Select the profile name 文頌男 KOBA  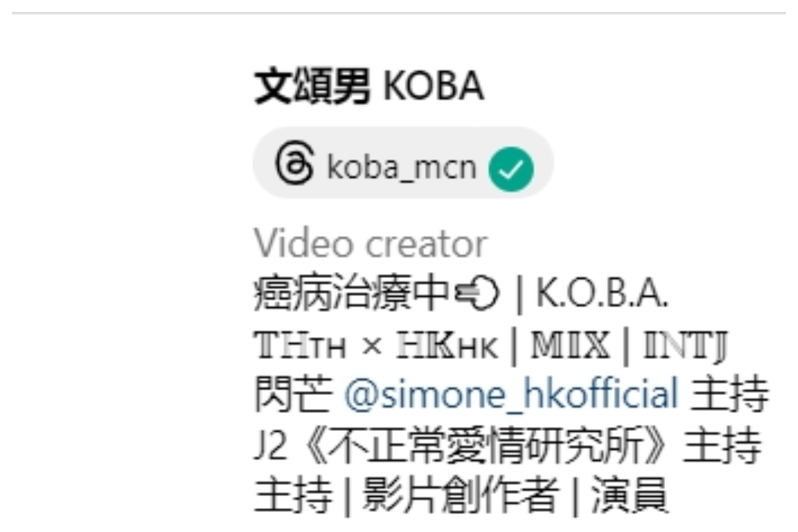pyautogui.click(x=369, y=87)
